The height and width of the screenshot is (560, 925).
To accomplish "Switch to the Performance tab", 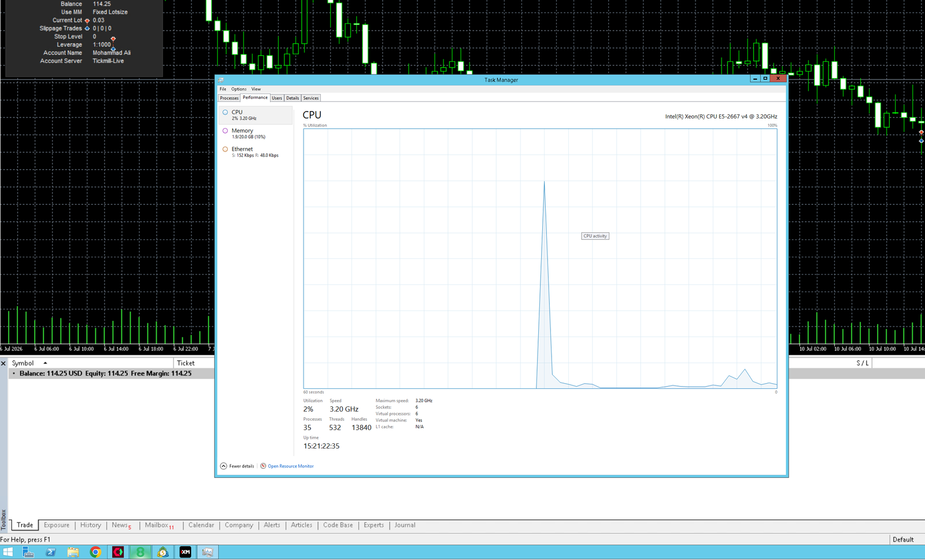I will 255,98.
